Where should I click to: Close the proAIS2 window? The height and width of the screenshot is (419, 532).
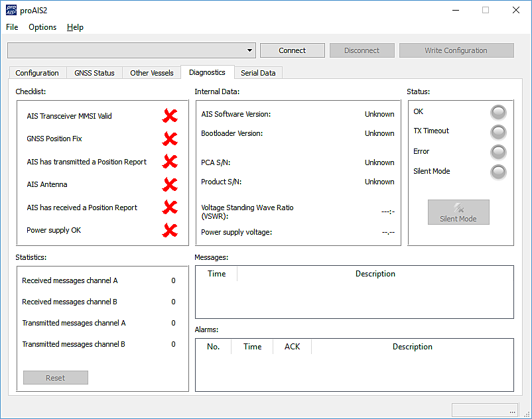pyautogui.click(x=515, y=10)
